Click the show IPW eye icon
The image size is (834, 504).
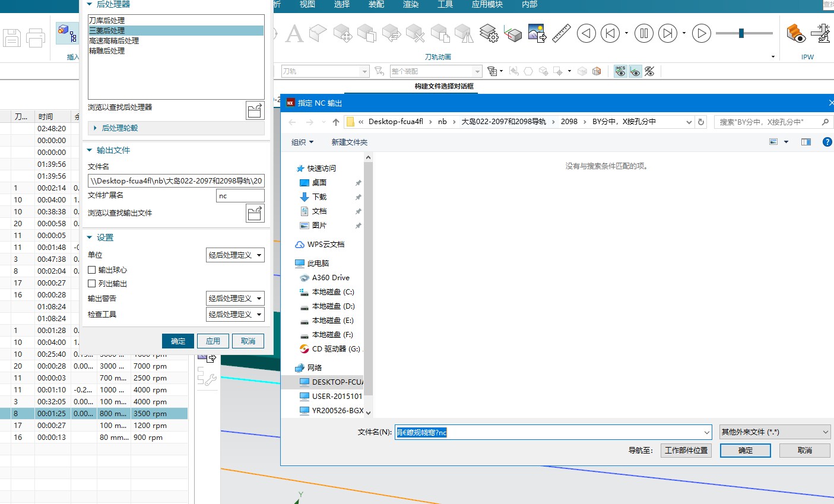(x=796, y=33)
